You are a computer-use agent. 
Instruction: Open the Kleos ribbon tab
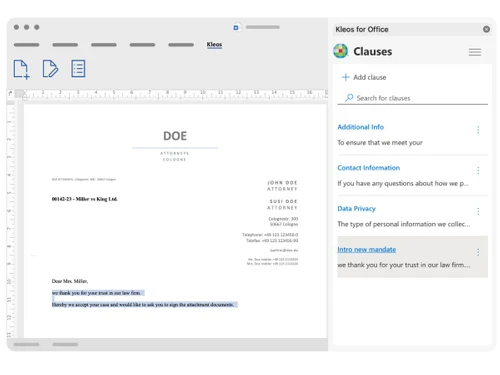point(214,44)
